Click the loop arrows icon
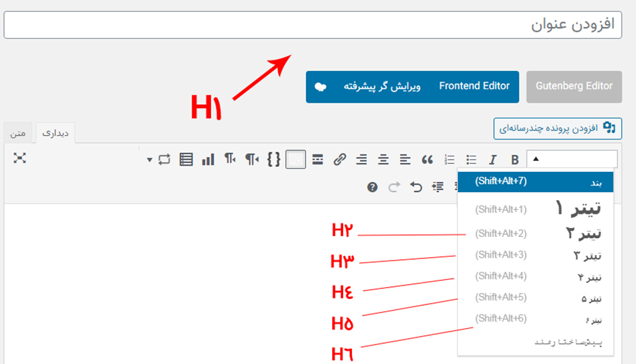The height and width of the screenshot is (364, 636). 164,160
